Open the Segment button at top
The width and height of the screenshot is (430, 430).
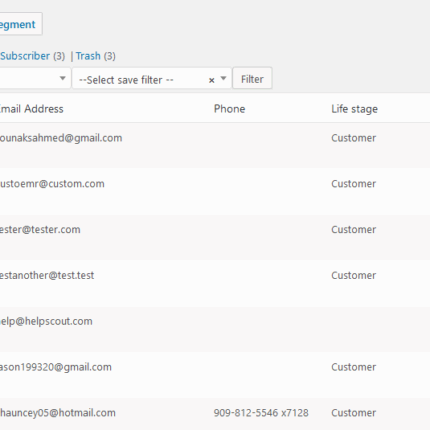(x=21, y=24)
